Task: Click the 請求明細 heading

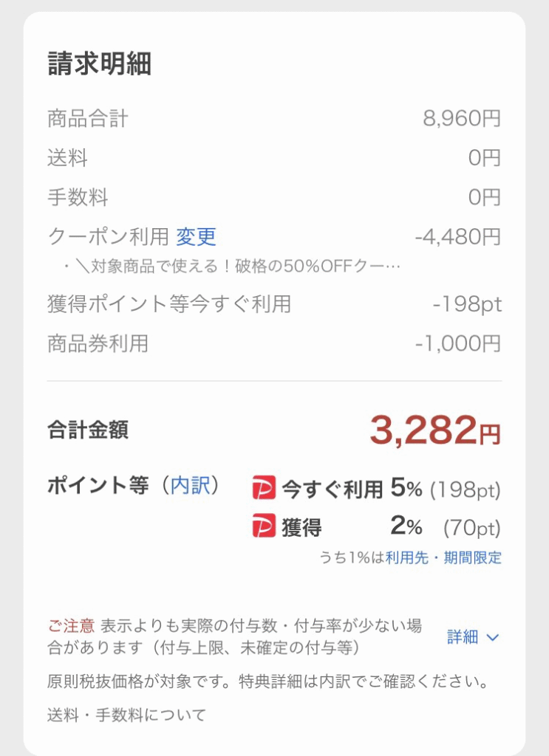Action: 99,63
